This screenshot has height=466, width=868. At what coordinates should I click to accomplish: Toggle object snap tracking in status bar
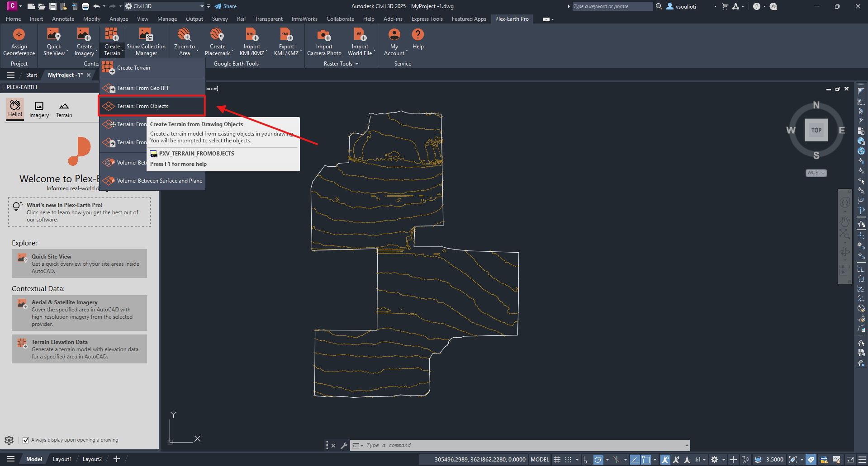(635, 460)
